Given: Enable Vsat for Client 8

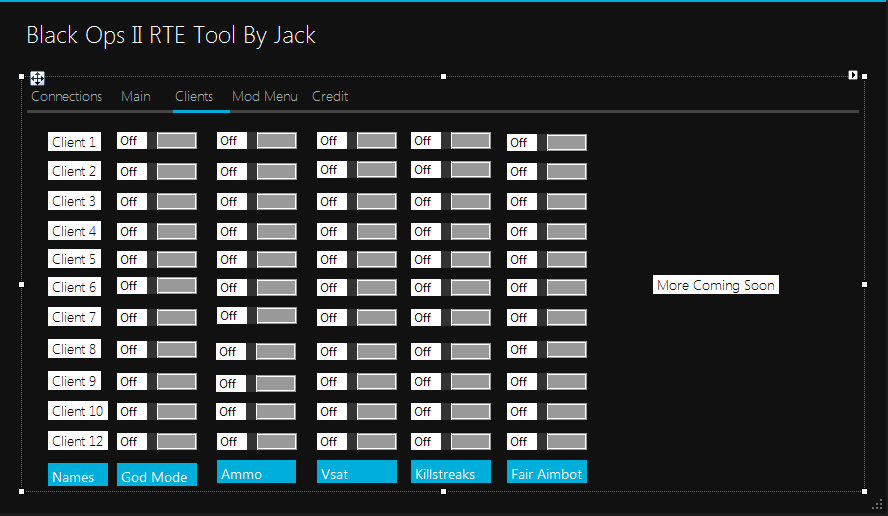Looking at the screenshot, I should point(357,351).
